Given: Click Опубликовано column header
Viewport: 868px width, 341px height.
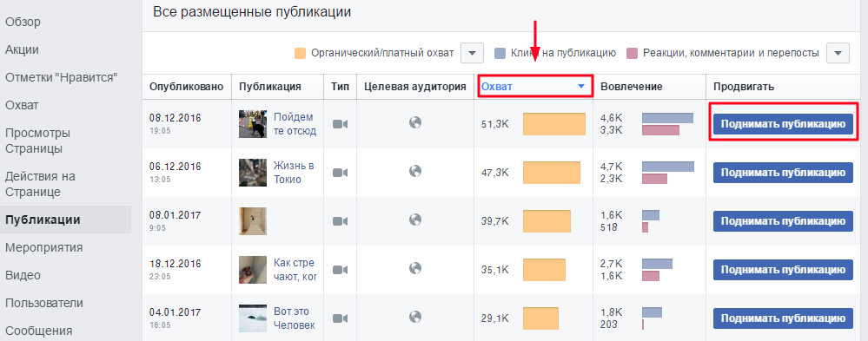Looking at the screenshot, I should click(187, 87).
